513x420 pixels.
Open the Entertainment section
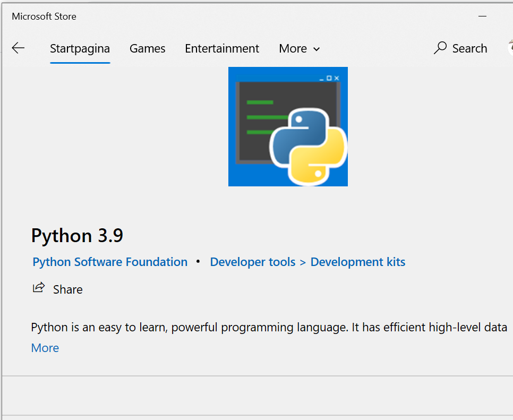pyautogui.click(x=221, y=48)
